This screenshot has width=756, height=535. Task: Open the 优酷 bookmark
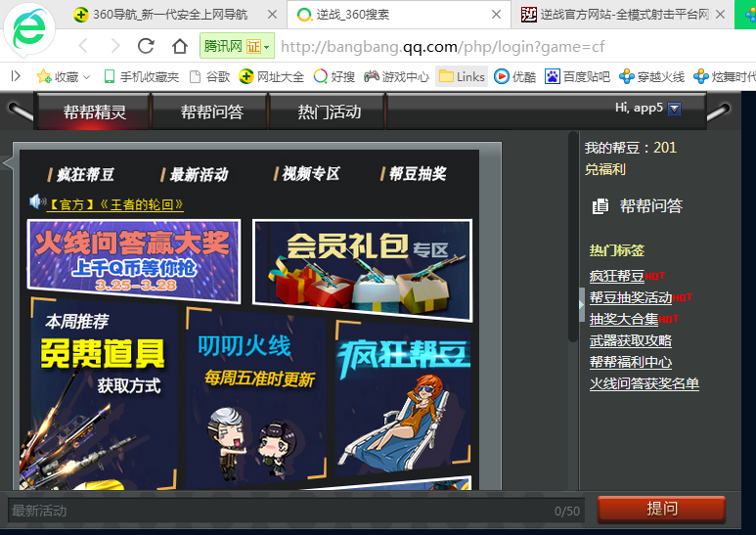click(x=515, y=76)
